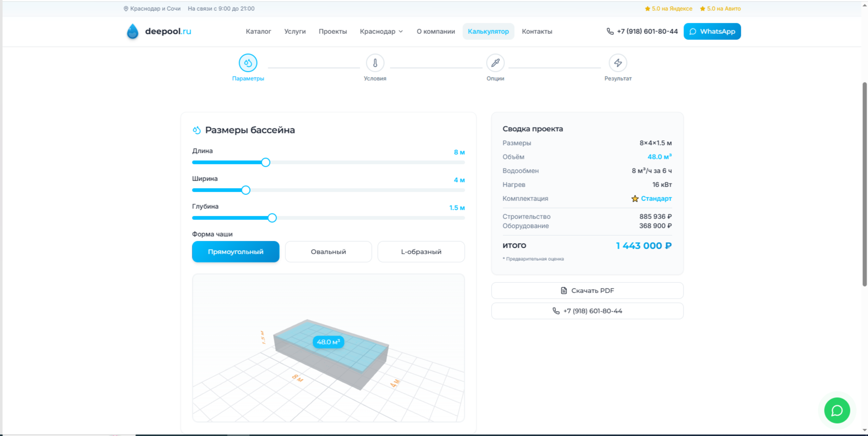
Task: Expand the Краснодар city dropdown
Action: coord(382,31)
